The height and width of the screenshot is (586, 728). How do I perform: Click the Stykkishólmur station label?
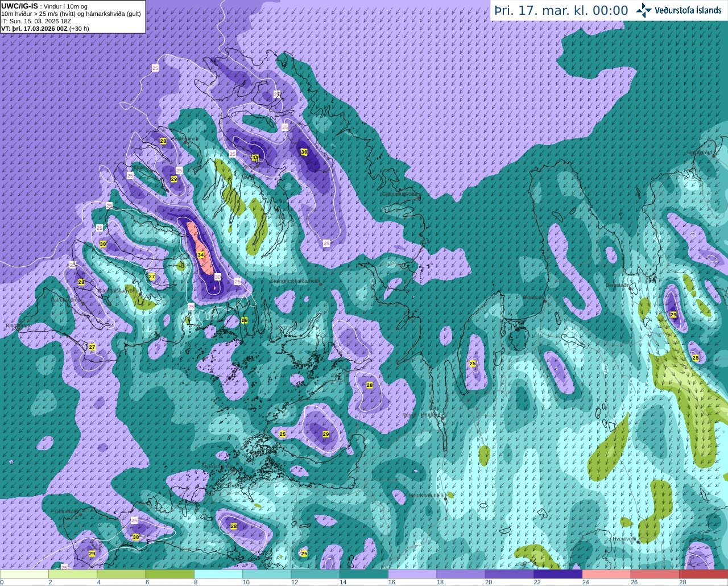[x=218, y=466]
